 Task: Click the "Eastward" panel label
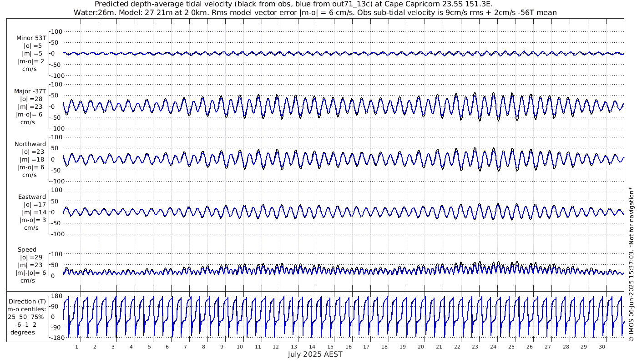(x=32, y=197)
